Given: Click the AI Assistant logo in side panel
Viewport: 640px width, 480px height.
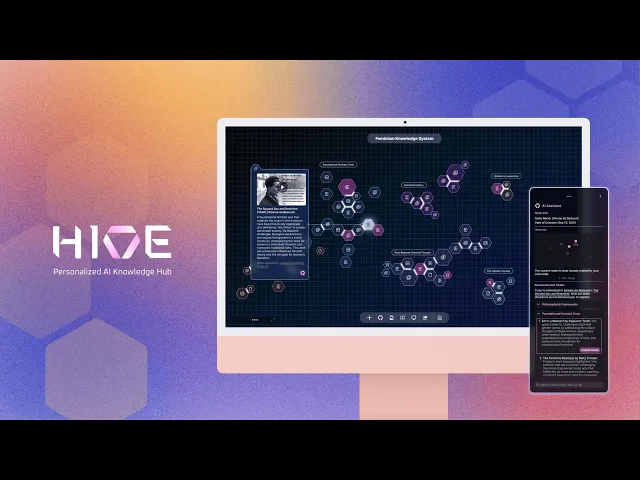Looking at the screenshot, I should tap(538, 206).
